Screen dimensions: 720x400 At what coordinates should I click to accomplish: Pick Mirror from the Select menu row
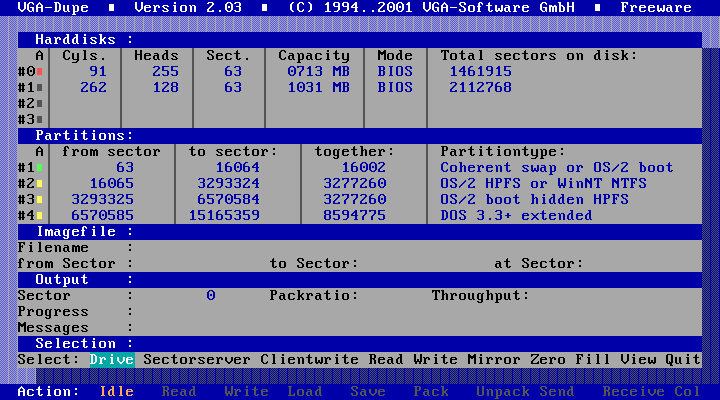pyautogui.click(x=494, y=360)
